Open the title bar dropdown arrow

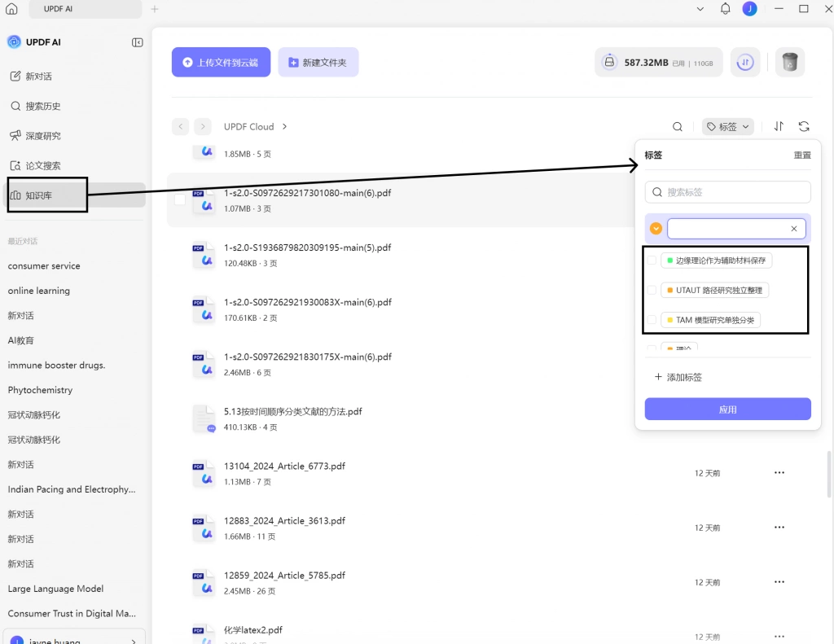700,8
